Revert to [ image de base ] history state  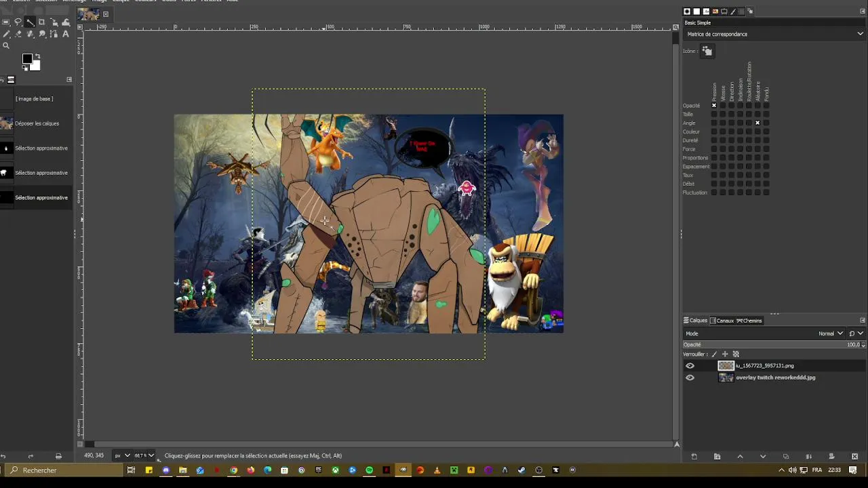tap(37, 99)
